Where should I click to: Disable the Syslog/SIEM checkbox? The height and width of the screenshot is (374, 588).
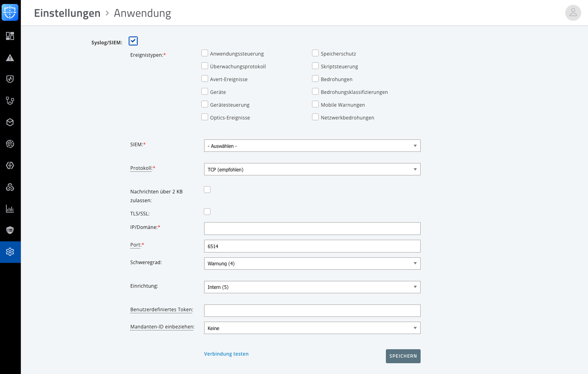pos(133,41)
